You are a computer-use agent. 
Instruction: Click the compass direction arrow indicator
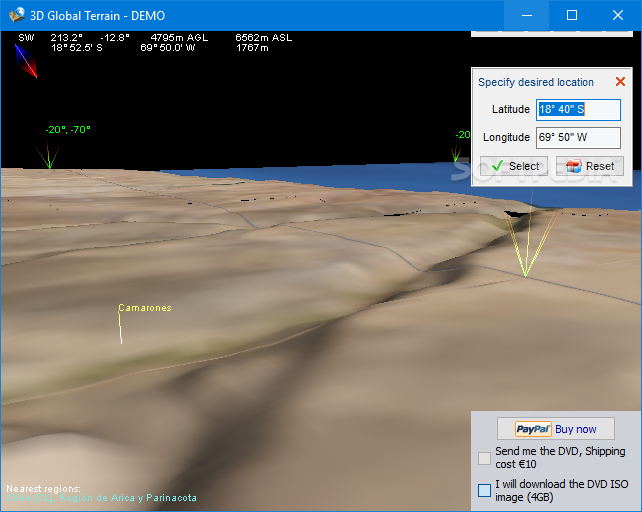click(x=26, y=61)
